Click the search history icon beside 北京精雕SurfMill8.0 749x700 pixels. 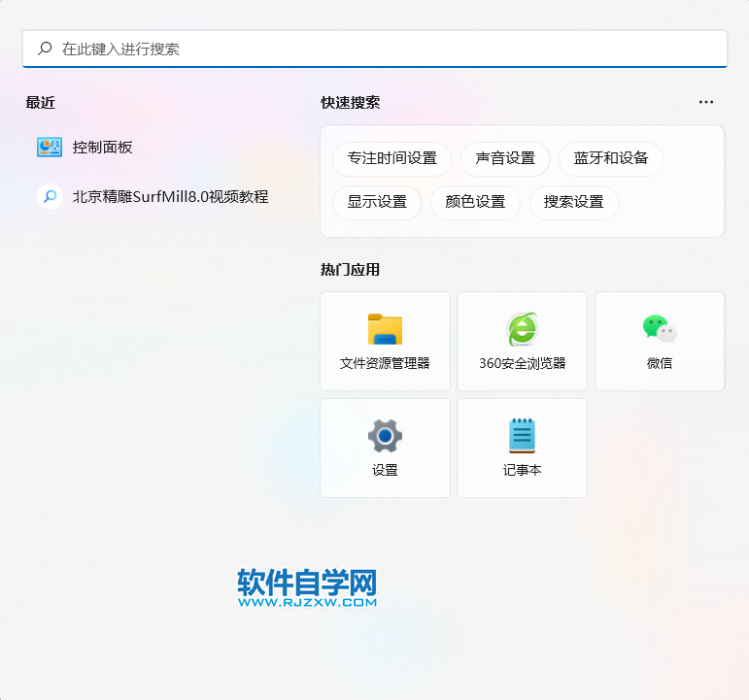(50, 197)
